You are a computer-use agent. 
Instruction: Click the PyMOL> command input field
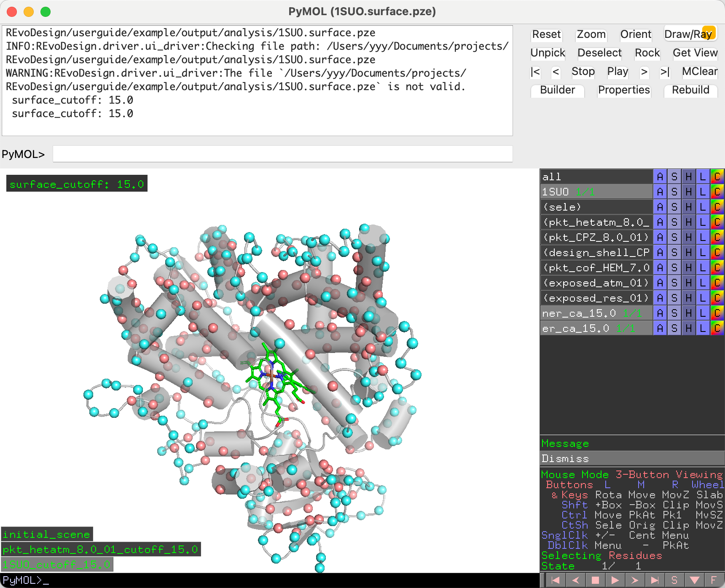click(x=282, y=154)
